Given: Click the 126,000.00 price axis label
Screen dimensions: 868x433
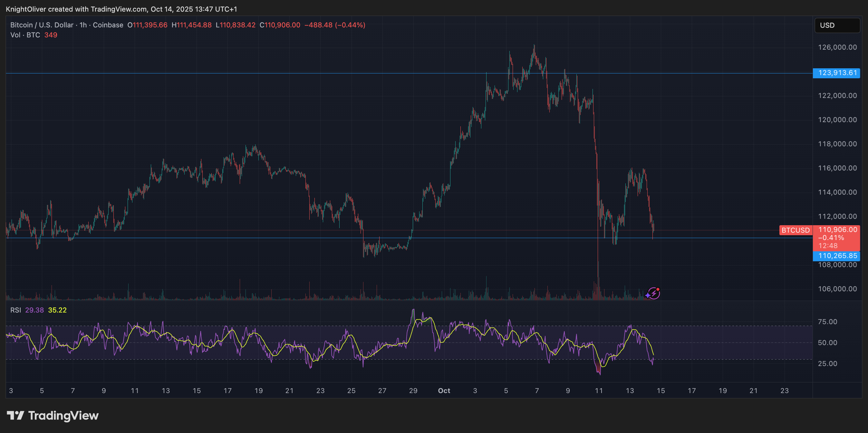Looking at the screenshot, I should (x=837, y=47).
